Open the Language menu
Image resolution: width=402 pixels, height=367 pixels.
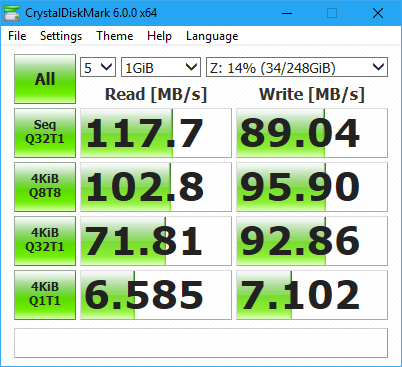click(x=212, y=36)
